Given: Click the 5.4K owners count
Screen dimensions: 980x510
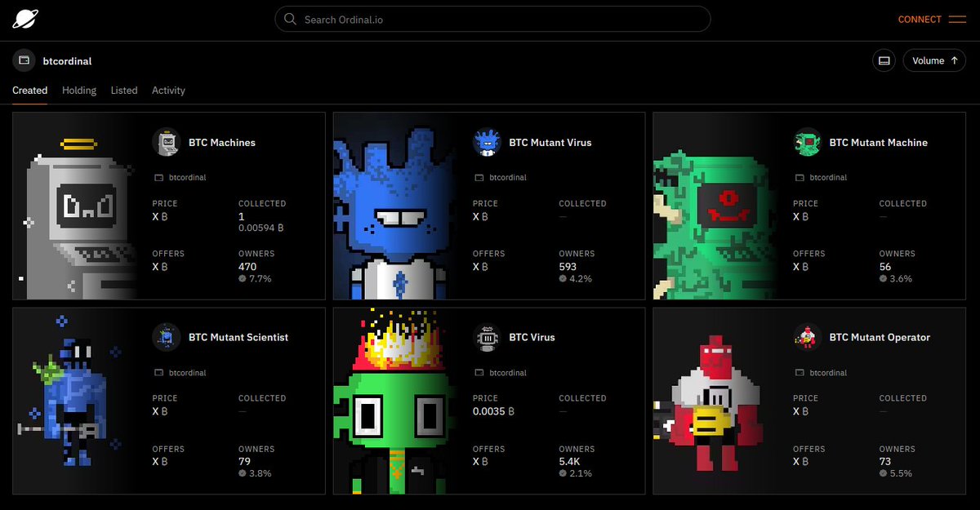Looking at the screenshot, I should pos(570,461).
